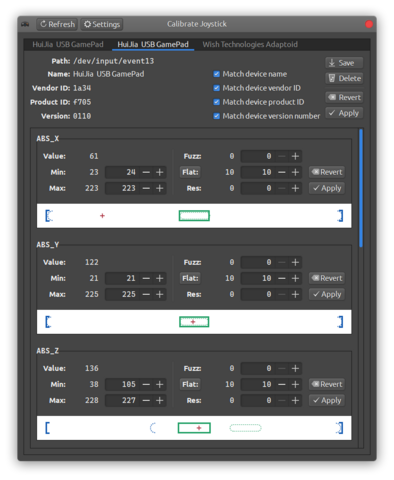Increase ABS_Y Flat value

click(x=295, y=278)
